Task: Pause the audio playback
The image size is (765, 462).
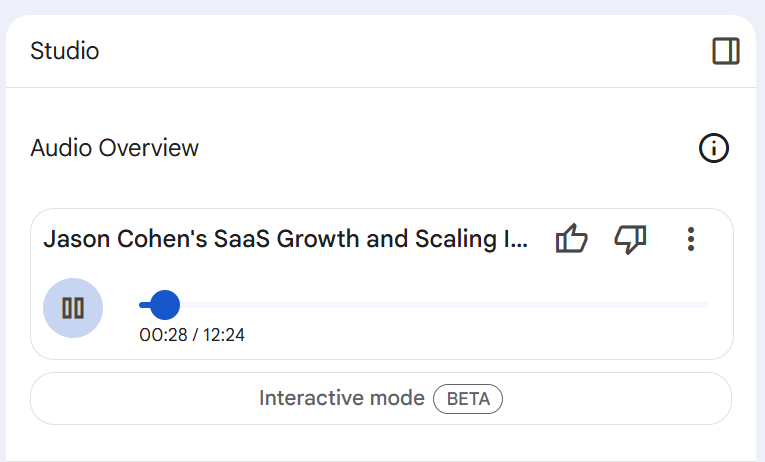Action: 73,308
